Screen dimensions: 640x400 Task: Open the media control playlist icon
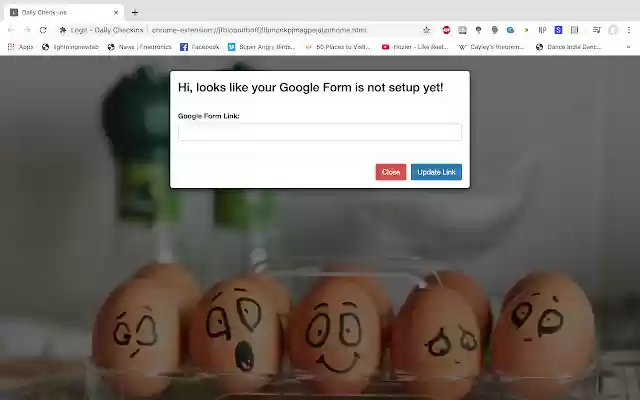click(596, 30)
